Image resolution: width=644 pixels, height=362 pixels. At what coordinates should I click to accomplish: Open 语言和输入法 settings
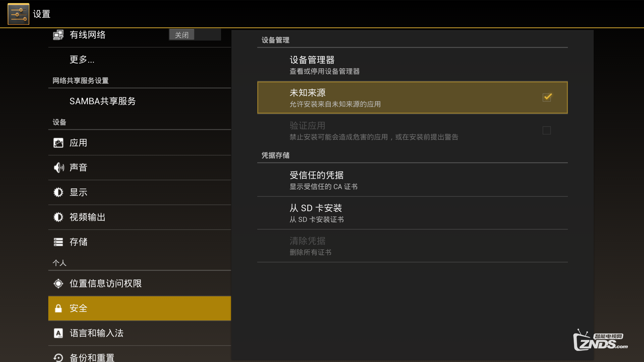coord(140,333)
